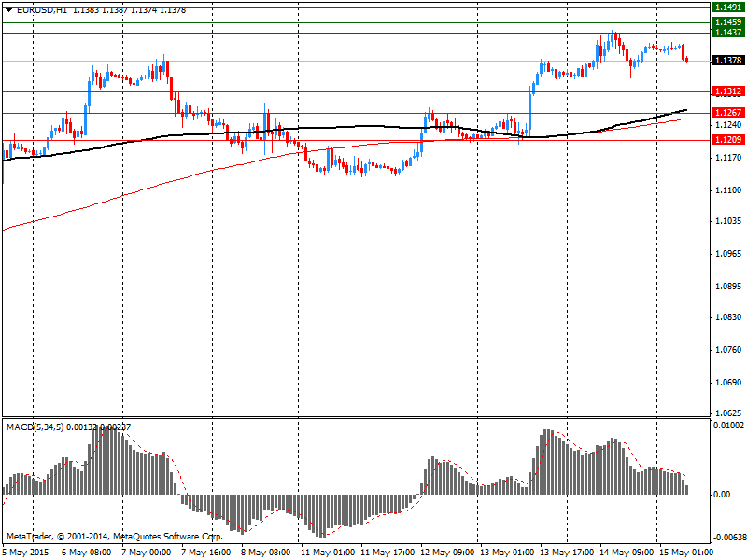Click the 0.00 MACD zero level label

pos(722,495)
